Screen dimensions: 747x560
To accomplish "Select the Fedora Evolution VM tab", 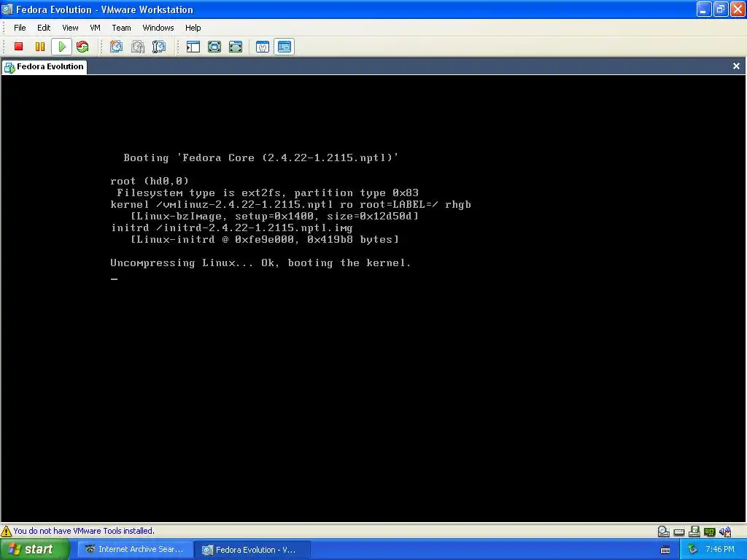I will [x=44, y=66].
